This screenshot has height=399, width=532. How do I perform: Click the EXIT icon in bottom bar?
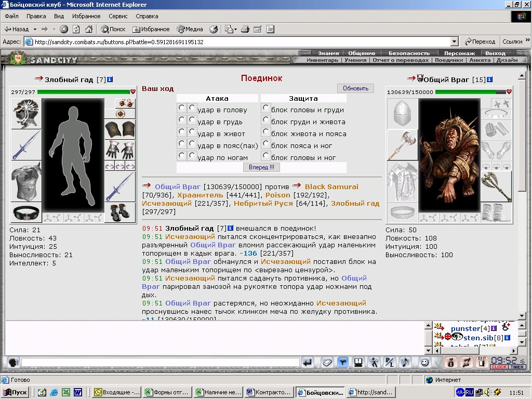coord(482,362)
